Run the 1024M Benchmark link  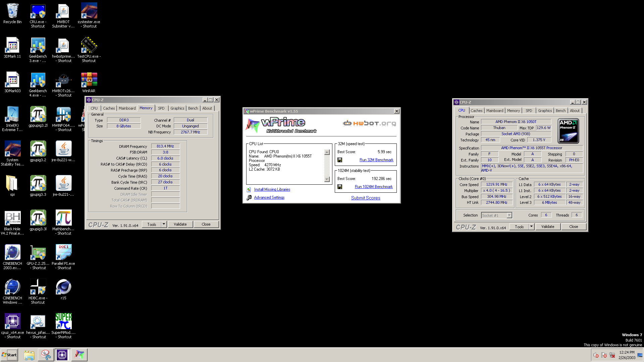(x=374, y=187)
